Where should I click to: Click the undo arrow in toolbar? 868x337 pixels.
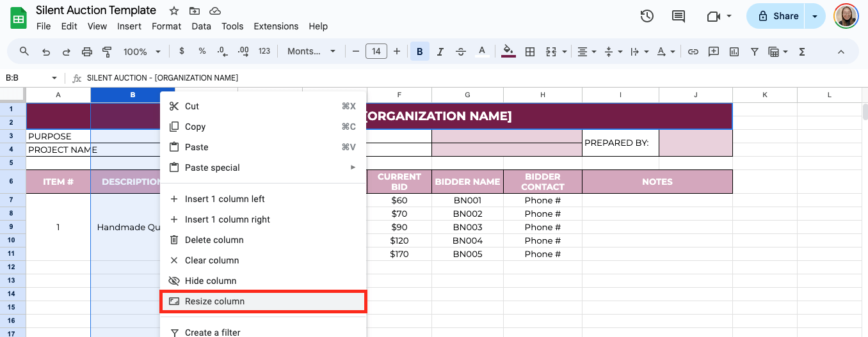[x=45, y=52]
